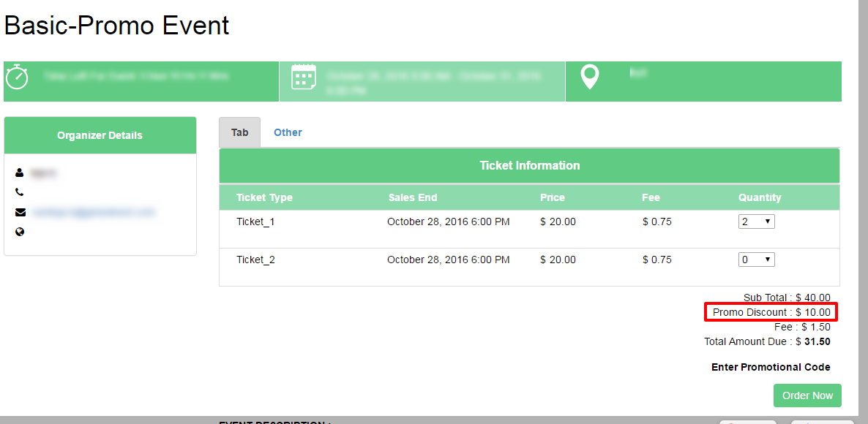This screenshot has width=868, height=424.
Task: Click the Promo Discount amount line
Action: [771, 312]
